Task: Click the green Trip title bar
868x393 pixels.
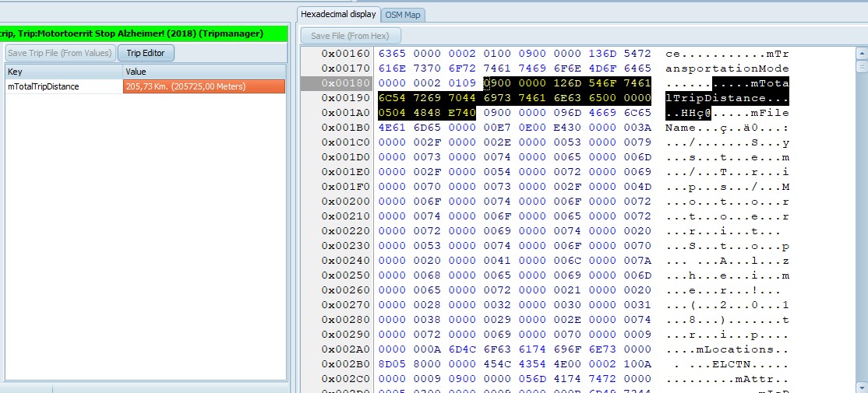Action: point(143,33)
